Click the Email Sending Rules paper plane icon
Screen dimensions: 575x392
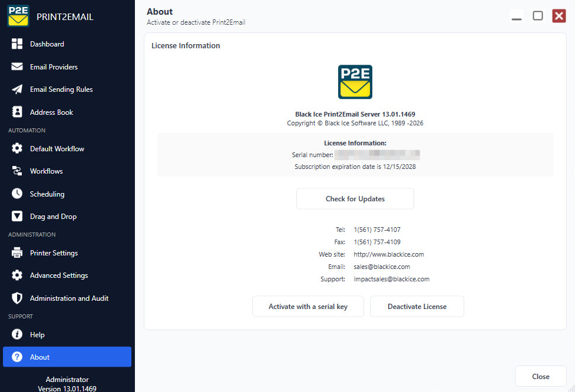point(17,89)
